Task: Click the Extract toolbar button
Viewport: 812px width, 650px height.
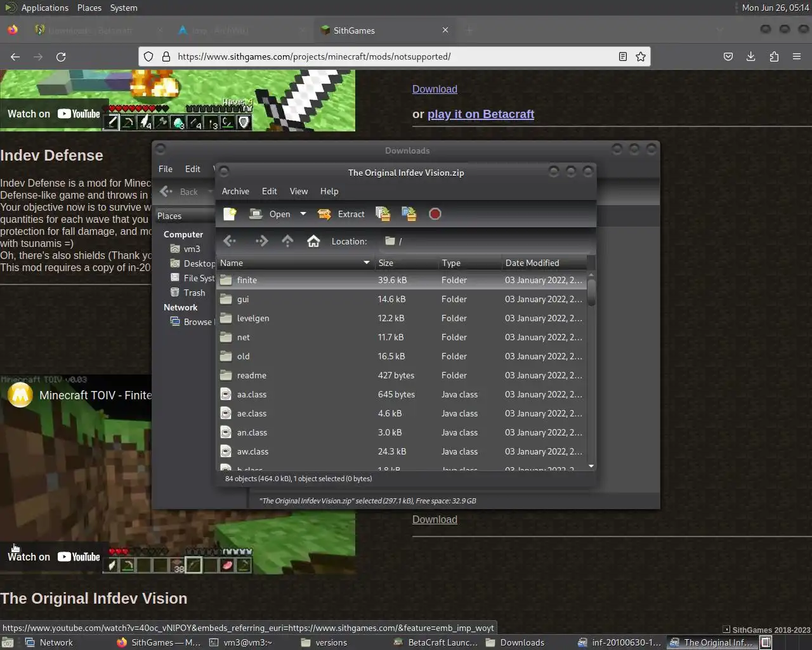Action: tap(341, 214)
